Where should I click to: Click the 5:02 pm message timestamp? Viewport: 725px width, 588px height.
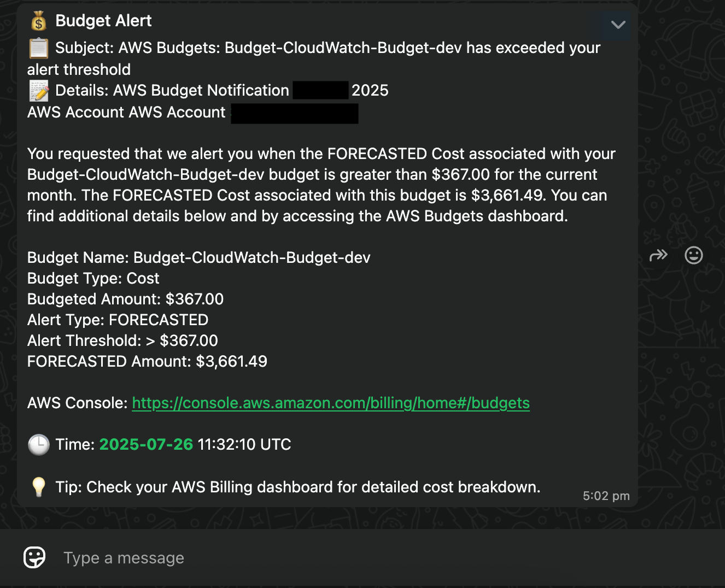click(606, 496)
